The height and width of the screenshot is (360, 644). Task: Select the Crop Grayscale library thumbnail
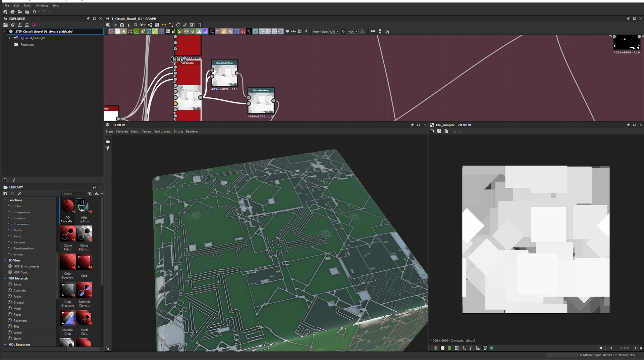tap(68, 295)
